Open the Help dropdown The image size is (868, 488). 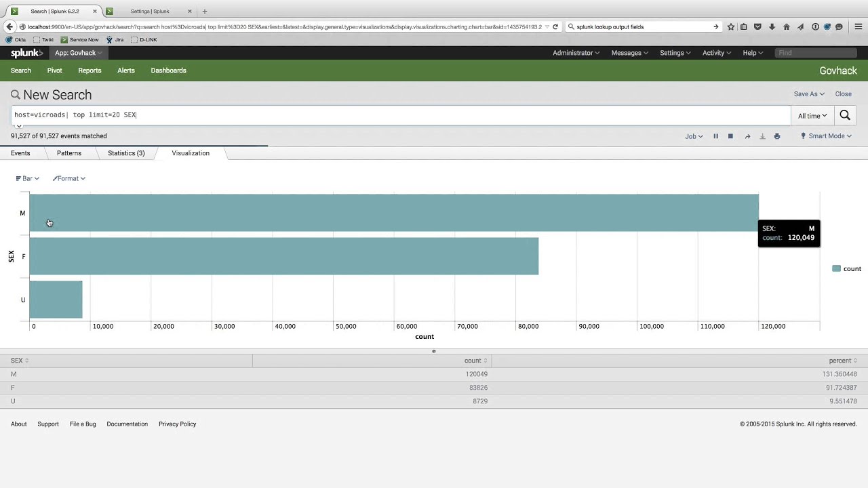tap(753, 53)
